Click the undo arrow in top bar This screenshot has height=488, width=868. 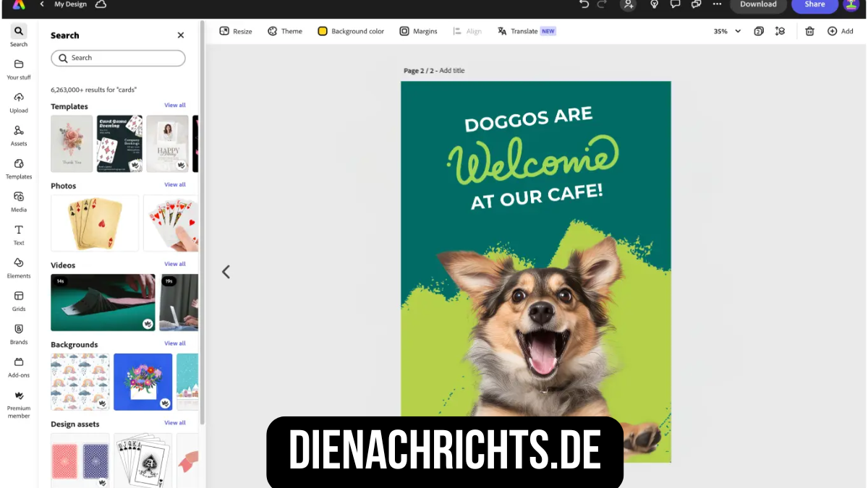584,4
